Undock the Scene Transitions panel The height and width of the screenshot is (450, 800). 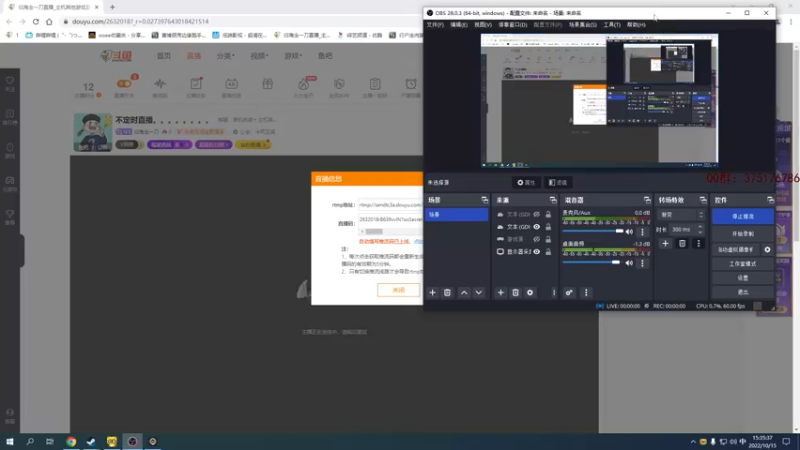(x=703, y=200)
